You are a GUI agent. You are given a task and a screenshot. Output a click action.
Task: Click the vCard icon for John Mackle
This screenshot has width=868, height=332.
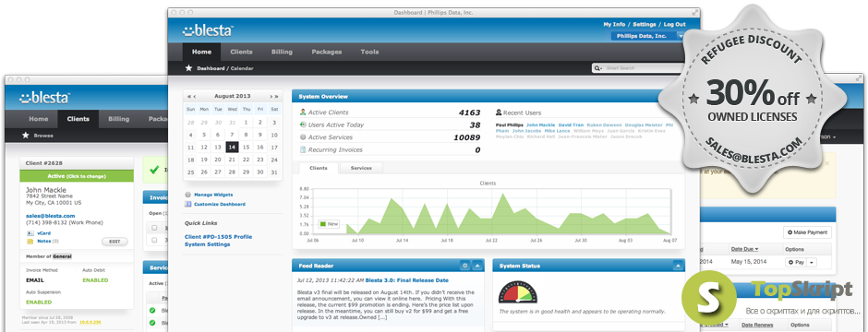click(x=30, y=233)
